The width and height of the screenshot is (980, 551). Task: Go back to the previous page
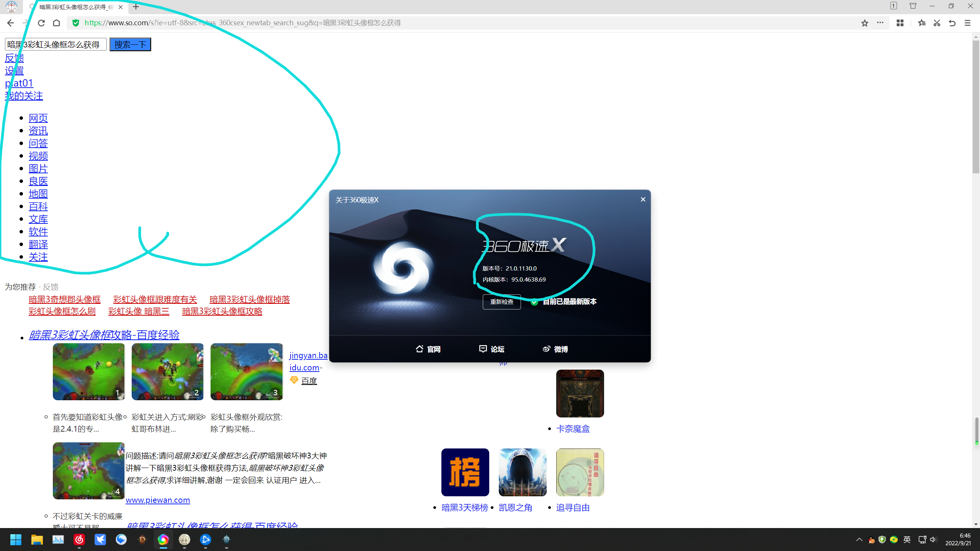click(10, 23)
